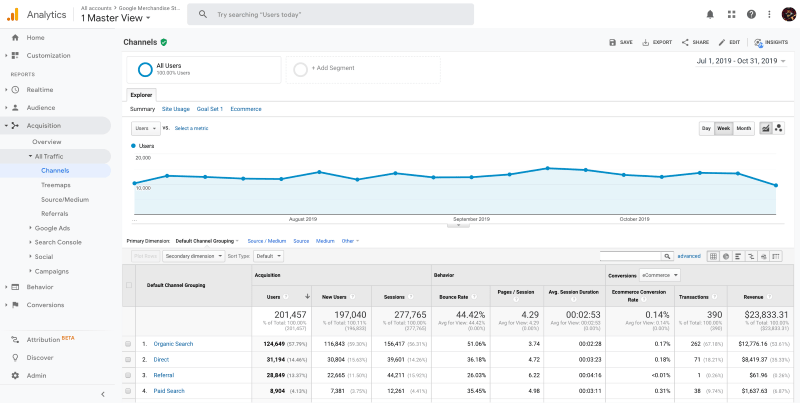Select the Explorer tab
Screen dimensions: 800x403
coord(141,95)
